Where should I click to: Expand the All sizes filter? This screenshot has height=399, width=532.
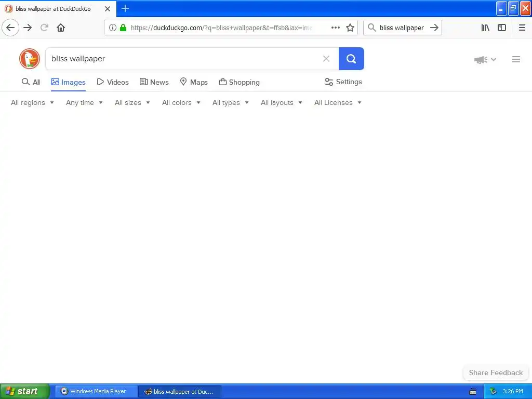pyautogui.click(x=132, y=102)
